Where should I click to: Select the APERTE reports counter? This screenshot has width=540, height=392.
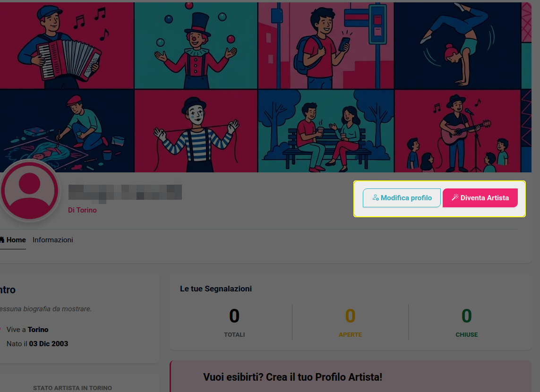click(x=350, y=322)
